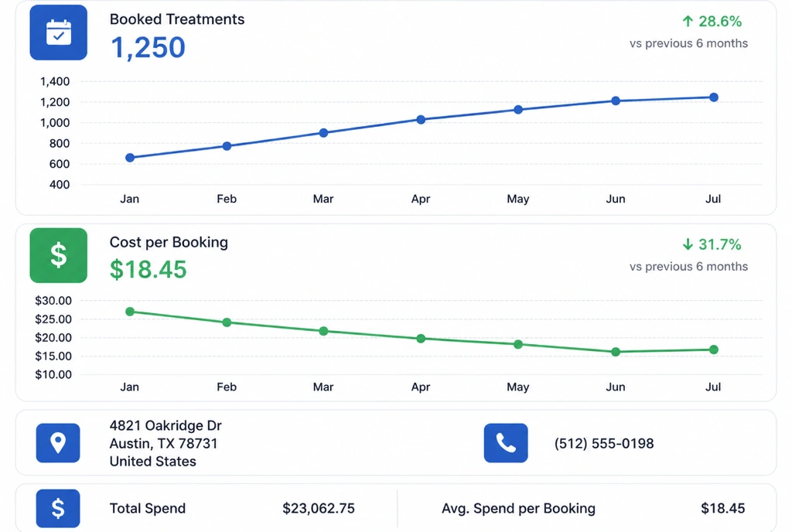
Task: Click the location pin icon beside the address
Action: [x=58, y=443]
